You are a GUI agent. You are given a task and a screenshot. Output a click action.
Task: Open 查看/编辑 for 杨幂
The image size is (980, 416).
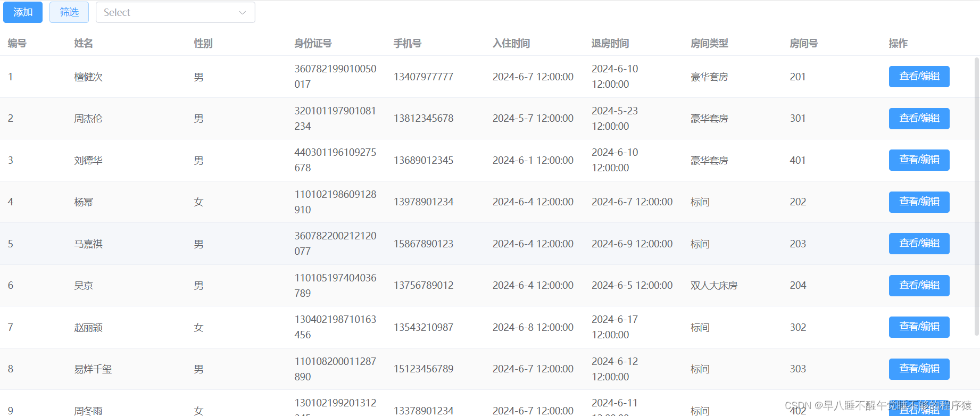919,202
